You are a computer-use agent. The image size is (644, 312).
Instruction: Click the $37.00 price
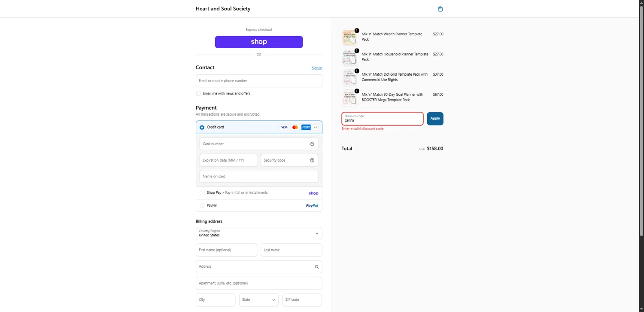tap(438, 74)
